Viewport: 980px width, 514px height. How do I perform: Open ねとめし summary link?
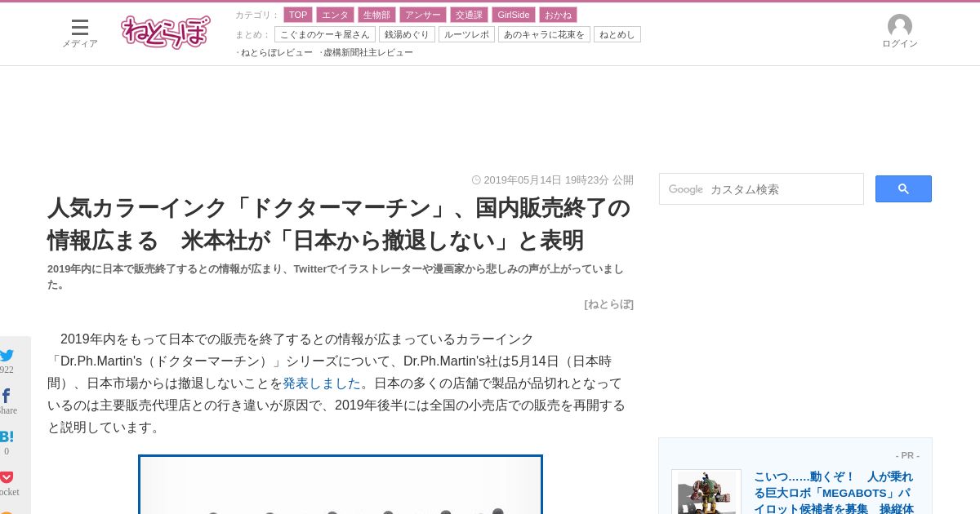point(617,34)
